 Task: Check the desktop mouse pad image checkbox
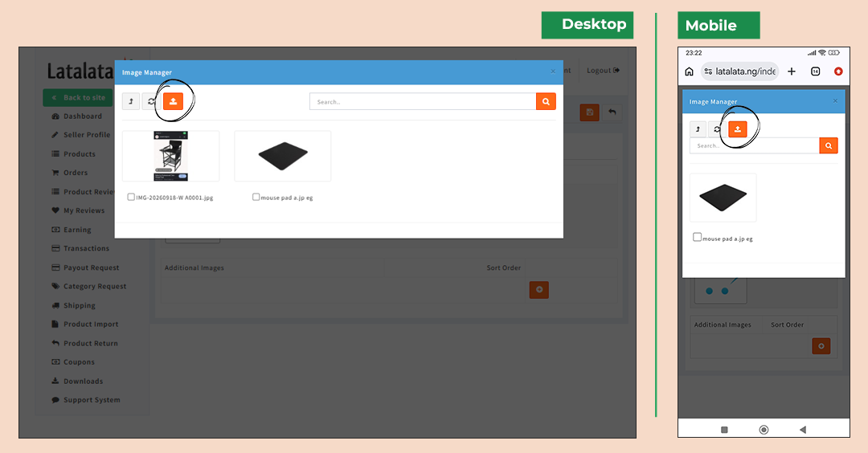point(256,197)
